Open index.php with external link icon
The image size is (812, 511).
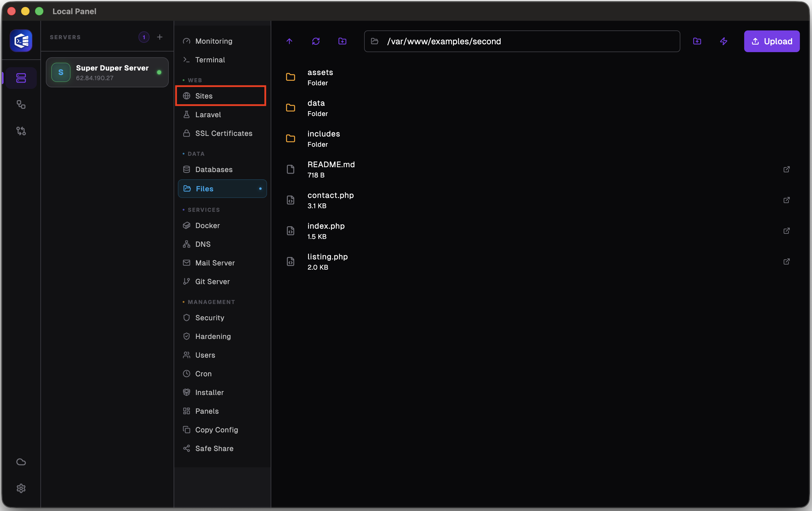[787, 231]
